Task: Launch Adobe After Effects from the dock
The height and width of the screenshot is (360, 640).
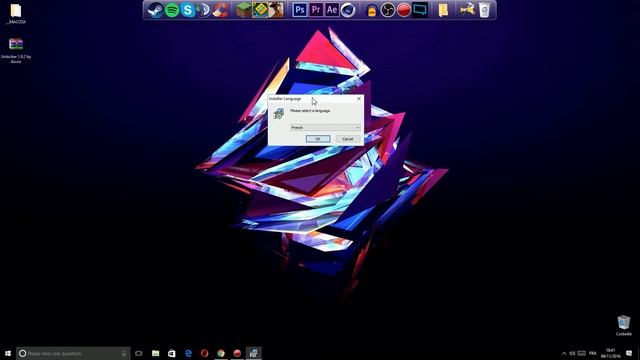Action: pyautogui.click(x=332, y=10)
